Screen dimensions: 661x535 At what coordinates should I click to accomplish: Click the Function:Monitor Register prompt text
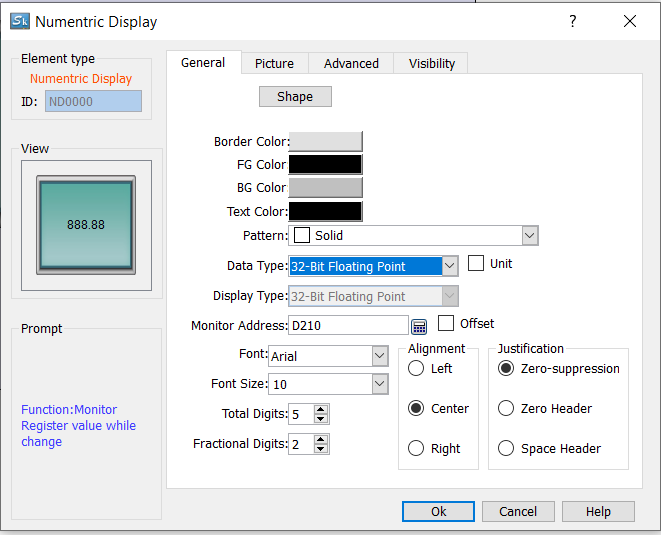coord(78,425)
